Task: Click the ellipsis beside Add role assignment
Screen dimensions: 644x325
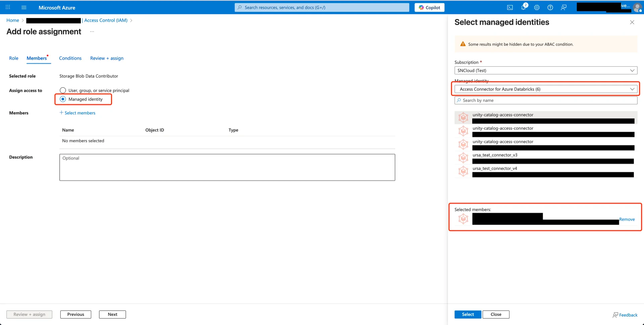Action: tap(92, 31)
